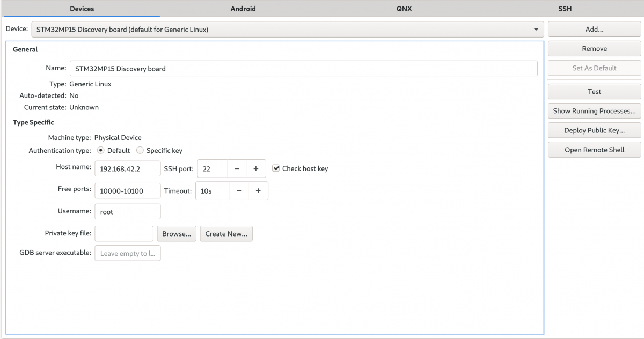Uncheck the Check host key checkbox
Screen dimensions: 644x339
click(276, 168)
